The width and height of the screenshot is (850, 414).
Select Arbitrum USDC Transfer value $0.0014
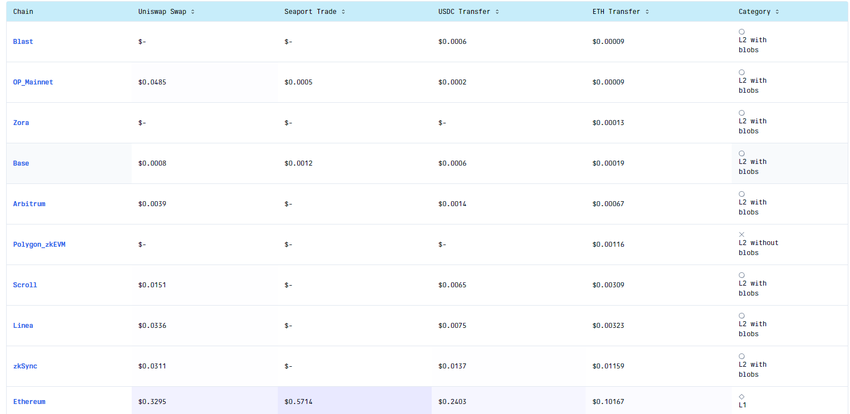452,204
